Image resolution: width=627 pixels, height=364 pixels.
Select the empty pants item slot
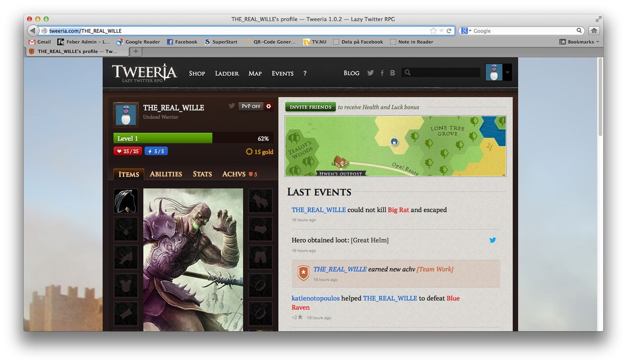point(261,257)
